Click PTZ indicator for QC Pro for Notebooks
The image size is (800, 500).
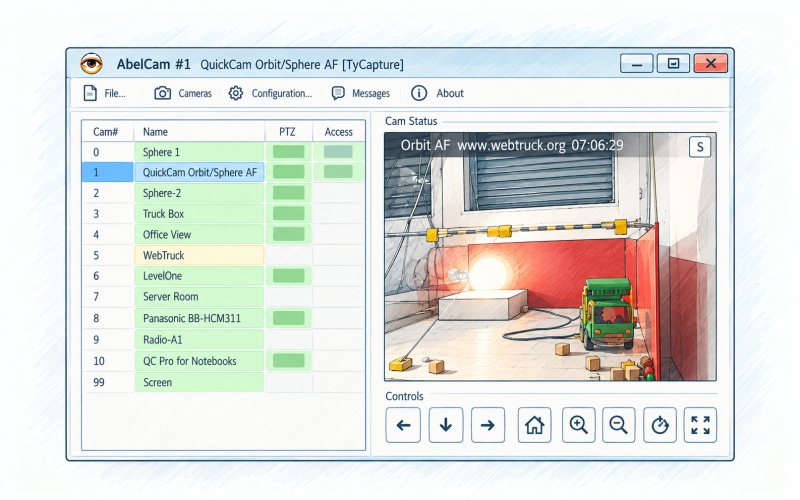289,361
